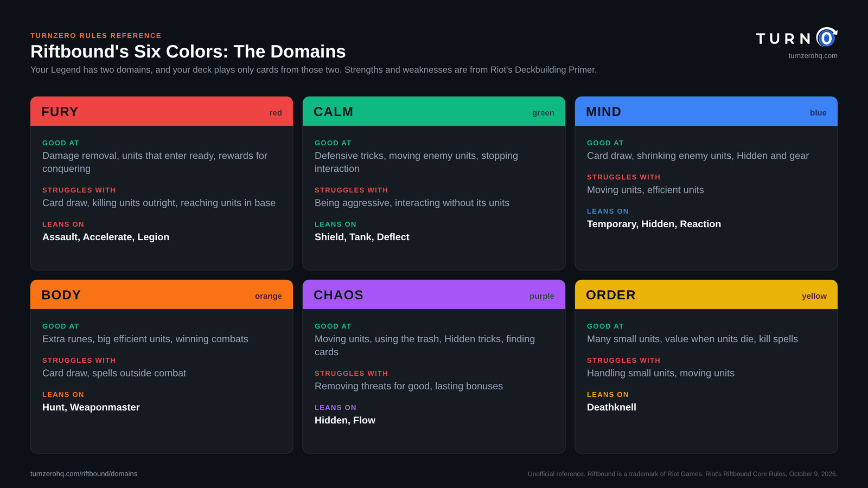Click Mind's 'Moving units, efficient units' text
868x488 pixels.
point(646,190)
